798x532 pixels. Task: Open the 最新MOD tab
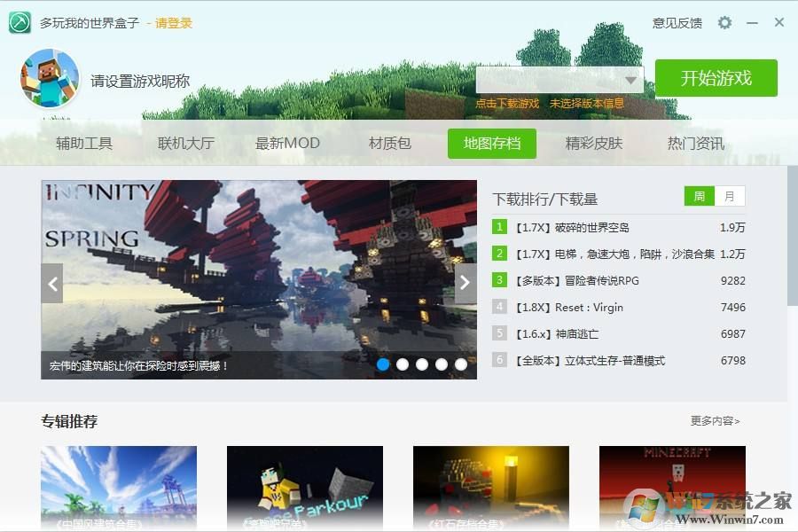288,143
